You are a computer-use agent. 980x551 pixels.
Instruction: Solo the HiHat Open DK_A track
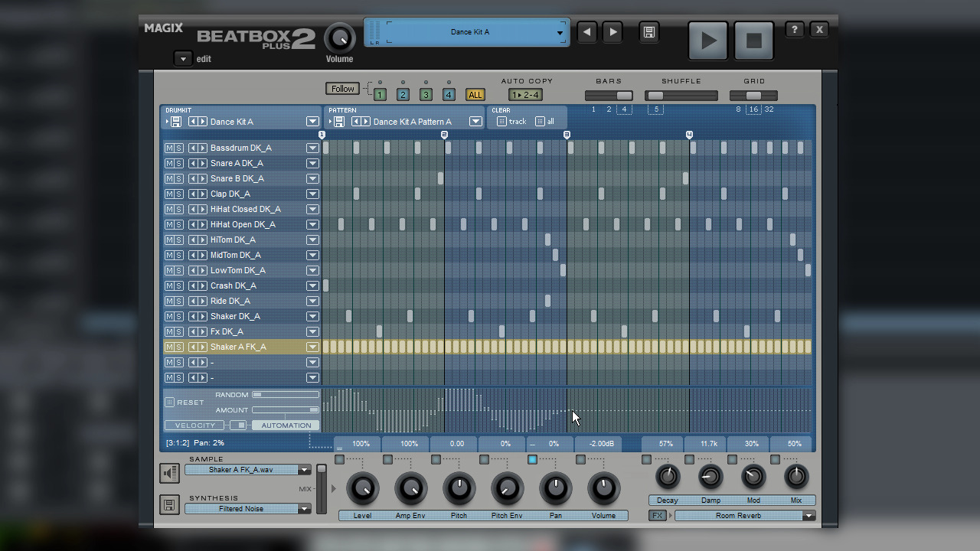[178, 224]
